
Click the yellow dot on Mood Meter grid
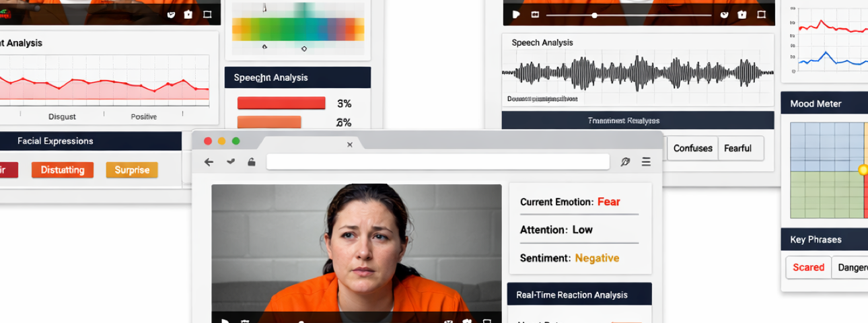(x=863, y=170)
